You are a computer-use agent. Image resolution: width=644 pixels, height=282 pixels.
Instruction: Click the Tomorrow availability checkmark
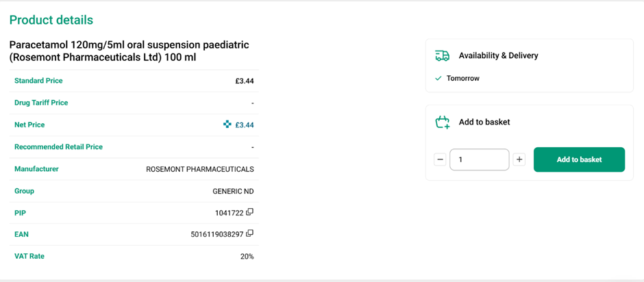[x=438, y=78]
